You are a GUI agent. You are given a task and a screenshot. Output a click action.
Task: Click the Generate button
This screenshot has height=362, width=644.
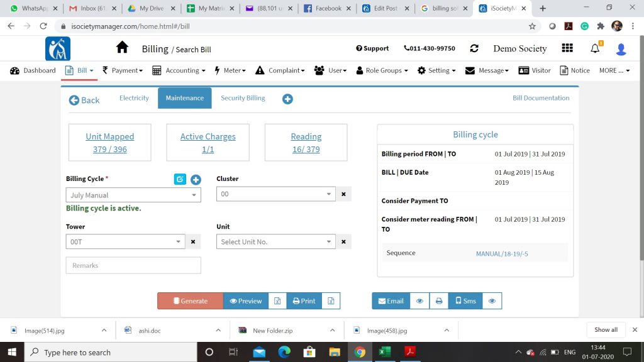point(189,300)
